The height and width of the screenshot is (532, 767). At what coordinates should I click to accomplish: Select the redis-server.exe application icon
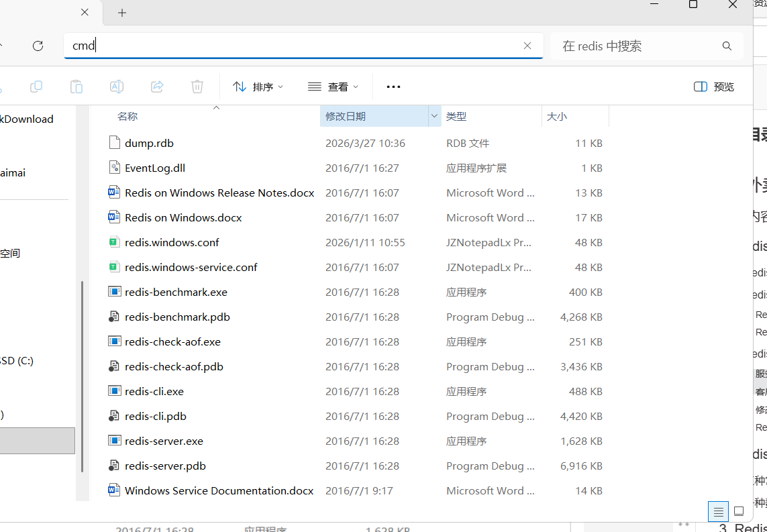point(115,440)
